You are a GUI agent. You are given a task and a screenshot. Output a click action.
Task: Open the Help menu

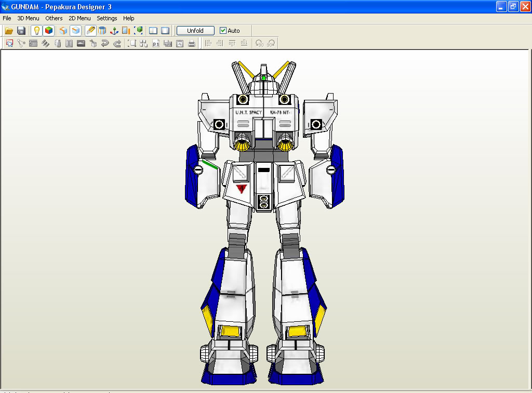pos(129,18)
